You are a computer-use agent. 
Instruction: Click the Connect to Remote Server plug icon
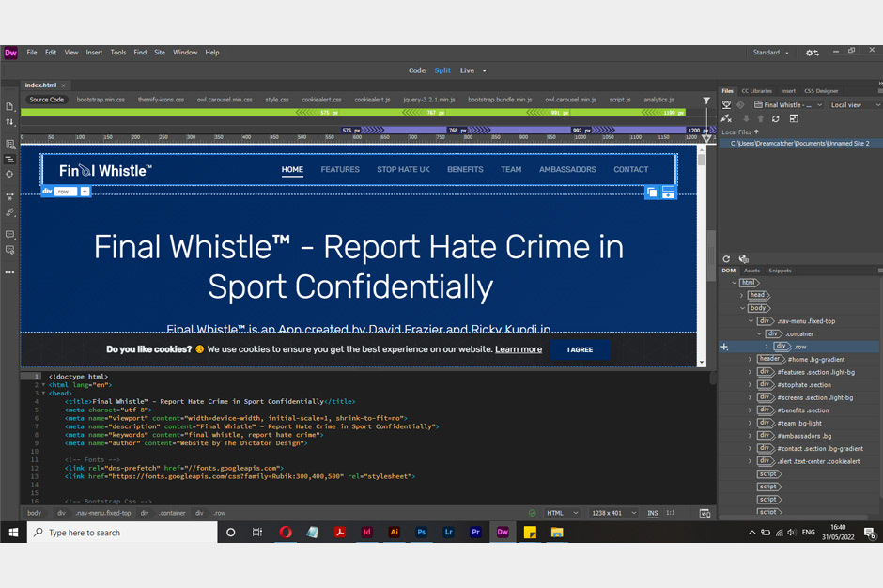click(726, 119)
